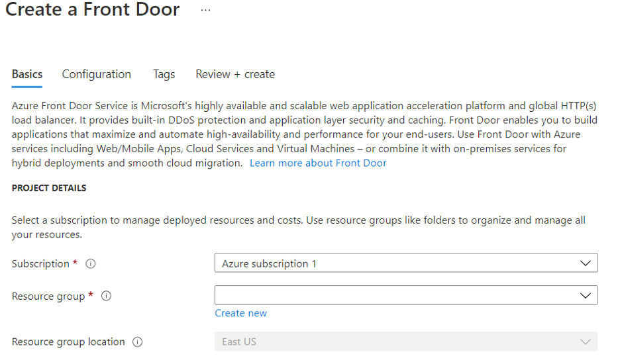Expand the Azure subscription 1 dropdown

pos(406,263)
